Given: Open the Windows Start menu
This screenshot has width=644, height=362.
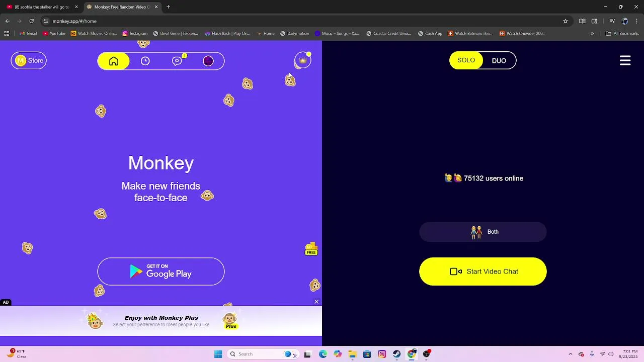Looking at the screenshot, I should (x=218, y=354).
